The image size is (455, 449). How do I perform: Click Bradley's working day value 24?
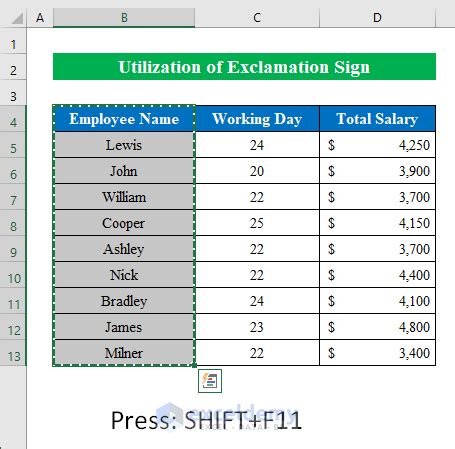257,301
